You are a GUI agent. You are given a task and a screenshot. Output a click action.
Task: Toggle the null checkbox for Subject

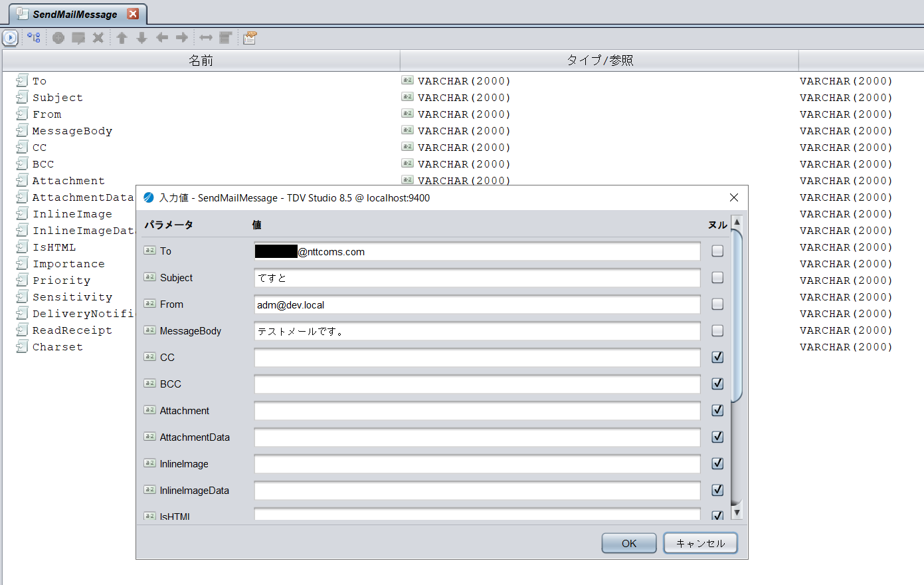click(717, 277)
